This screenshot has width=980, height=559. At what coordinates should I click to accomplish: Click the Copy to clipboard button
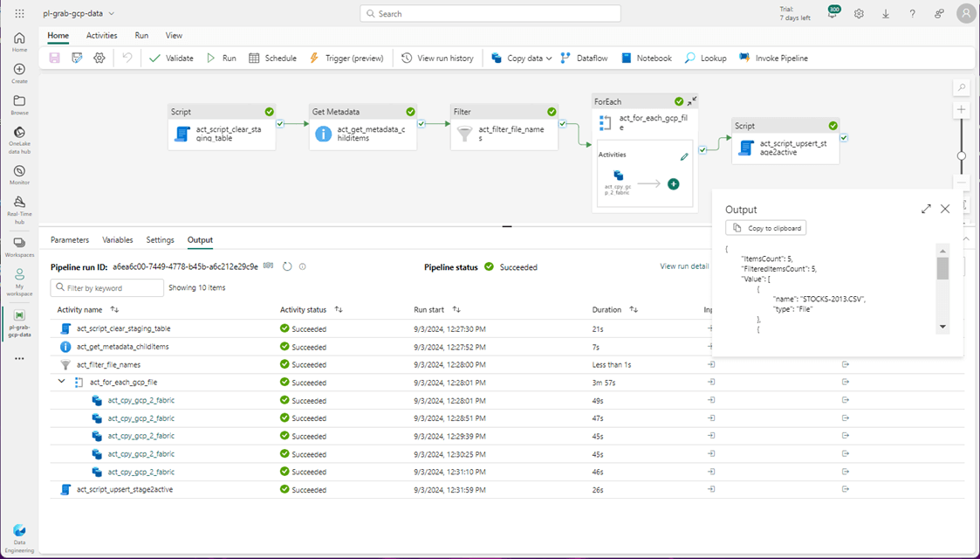[x=765, y=228]
